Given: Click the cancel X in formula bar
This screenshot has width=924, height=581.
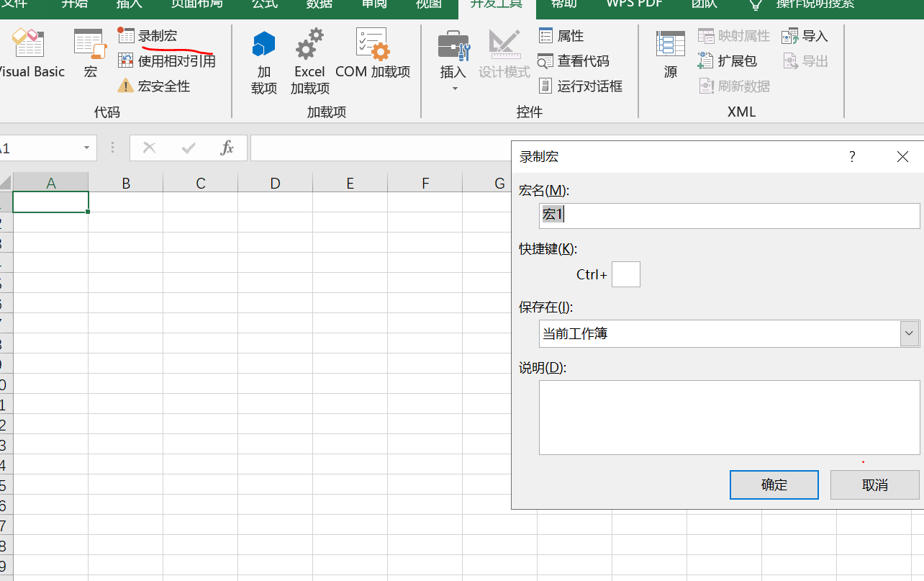Looking at the screenshot, I should pyautogui.click(x=149, y=148).
